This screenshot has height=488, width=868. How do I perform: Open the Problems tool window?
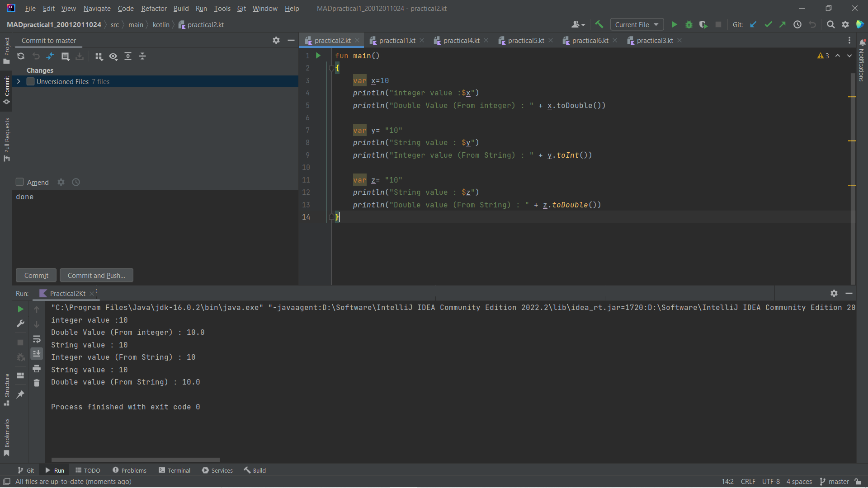(129, 470)
